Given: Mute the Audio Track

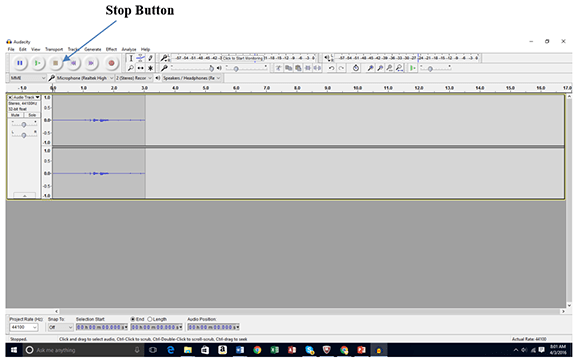Looking at the screenshot, I should click(x=15, y=115).
